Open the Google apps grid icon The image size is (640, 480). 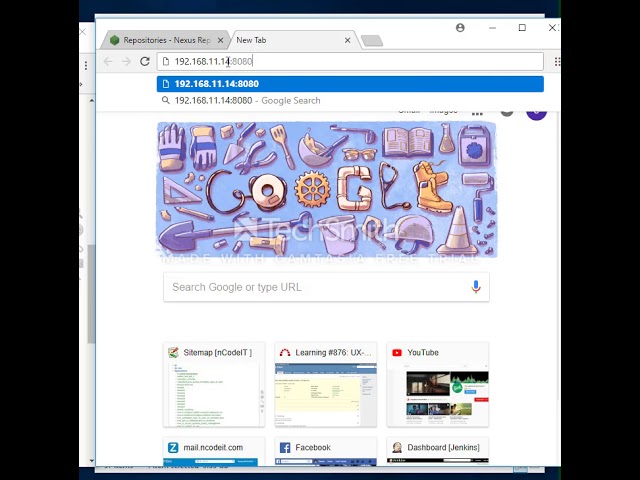click(x=477, y=113)
